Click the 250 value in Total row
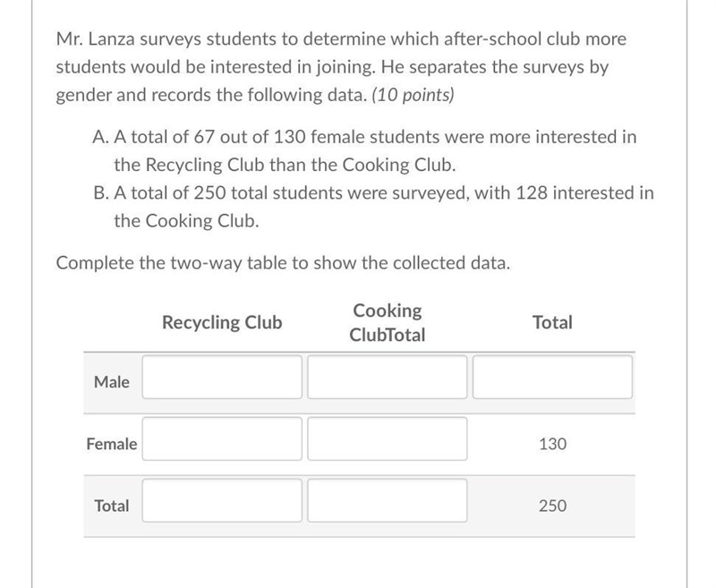Screen dimensions: 716x588 552,506
